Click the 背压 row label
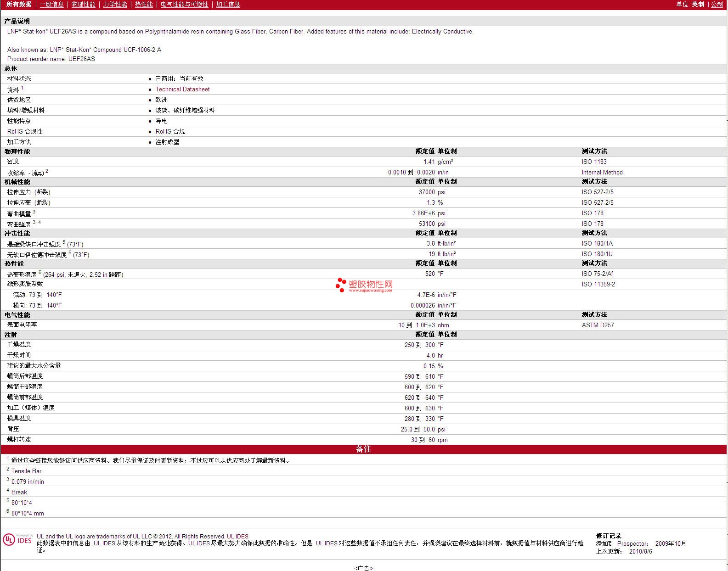The width and height of the screenshot is (728, 571). (13, 429)
